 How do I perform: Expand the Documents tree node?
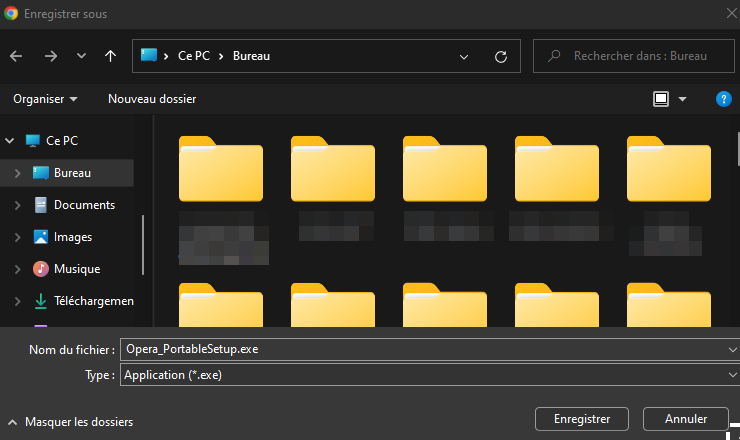tap(17, 205)
